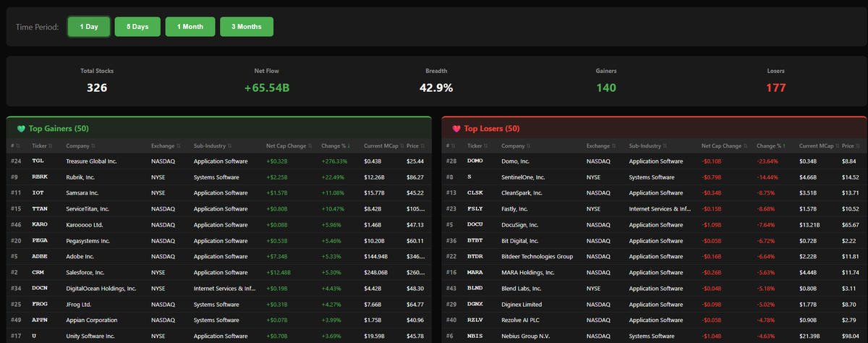Image resolution: width=868 pixels, height=343 pixels.
Task: Select the BLND ticker
Action: 475,288
